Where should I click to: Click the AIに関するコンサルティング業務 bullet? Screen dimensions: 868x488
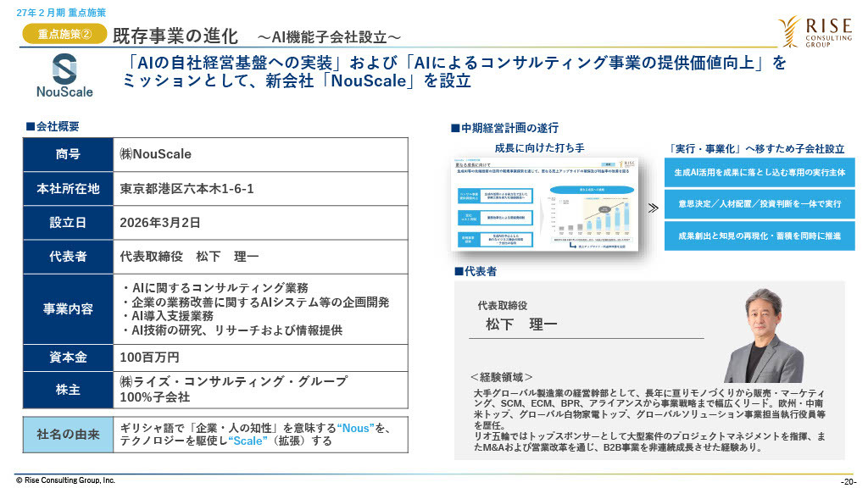click(214, 288)
